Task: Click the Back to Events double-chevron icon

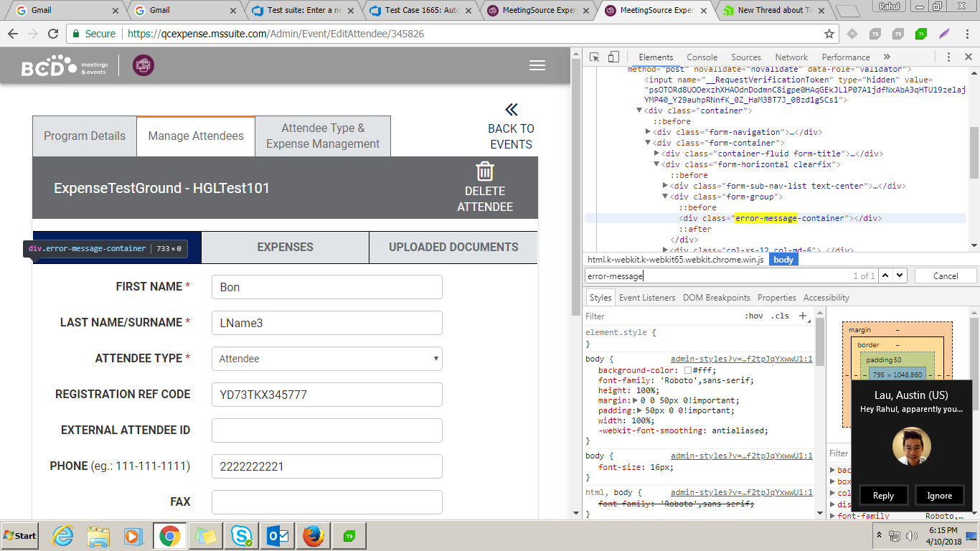Action: click(x=511, y=110)
